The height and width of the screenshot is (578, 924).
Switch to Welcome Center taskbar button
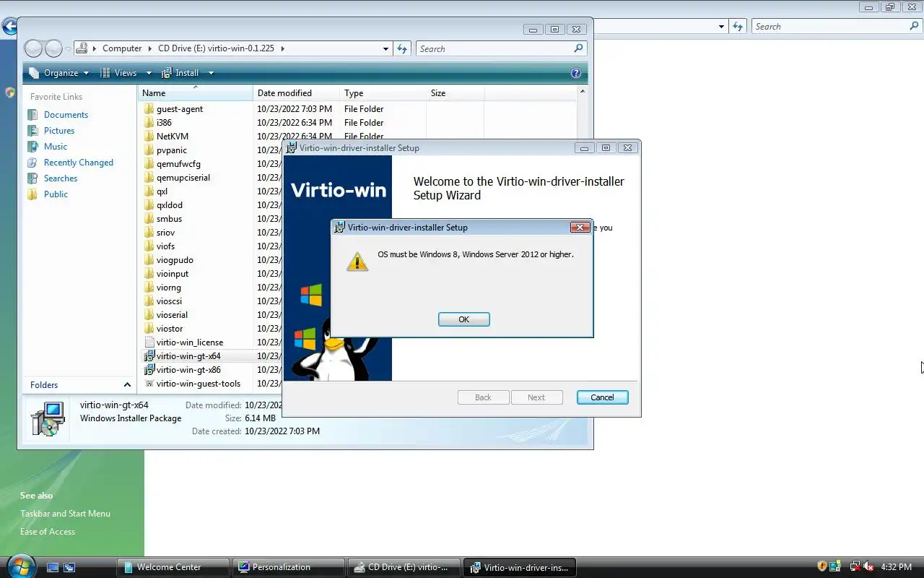tap(173, 567)
